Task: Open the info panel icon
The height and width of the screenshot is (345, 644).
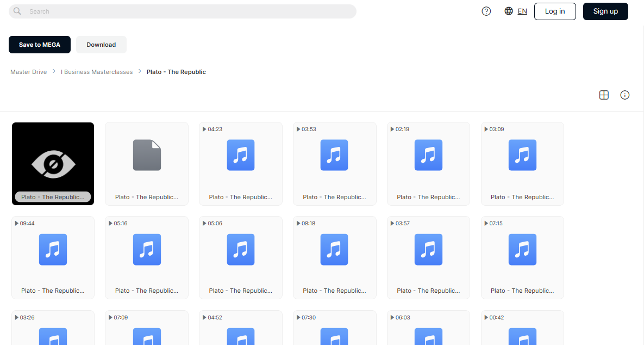Action: point(624,95)
